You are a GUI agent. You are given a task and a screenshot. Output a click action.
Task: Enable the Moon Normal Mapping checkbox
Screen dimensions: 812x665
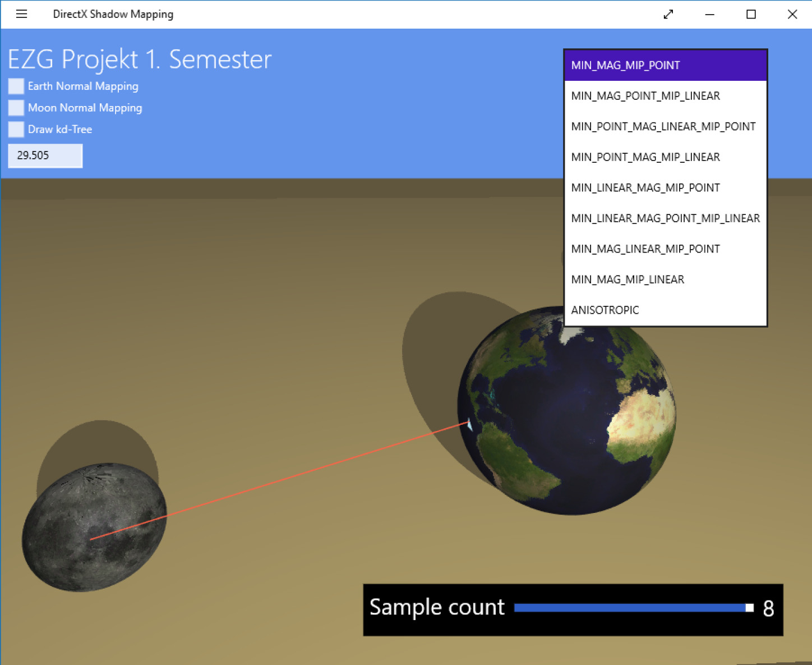[16, 108]
